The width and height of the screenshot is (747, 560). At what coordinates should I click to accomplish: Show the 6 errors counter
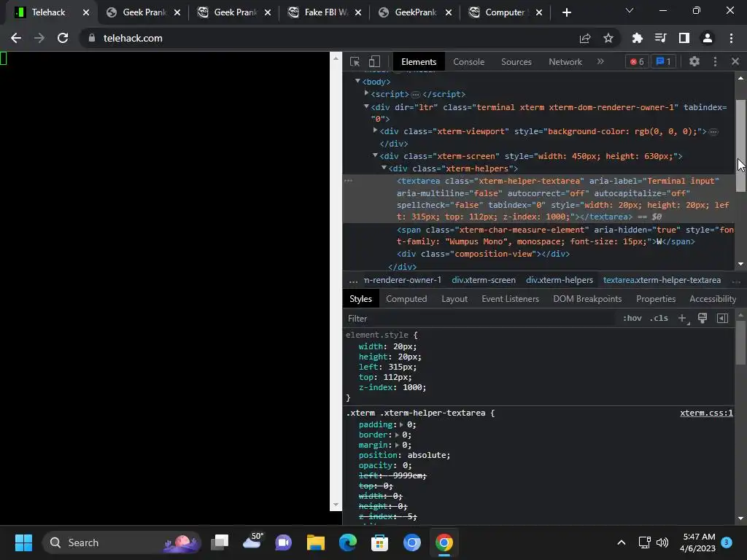(637, 61)
